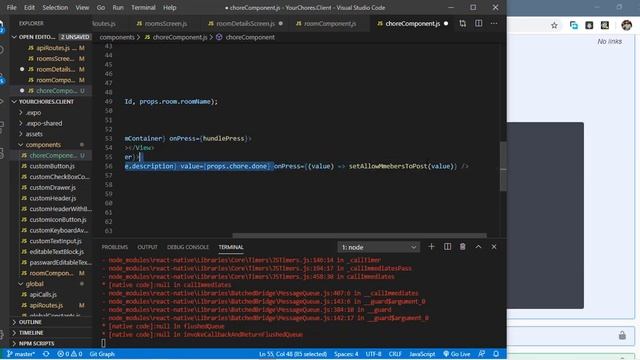Expand the .expo folder
This screenshot has width=640, height=360.
pyautogui.click(x=51, y=112)
